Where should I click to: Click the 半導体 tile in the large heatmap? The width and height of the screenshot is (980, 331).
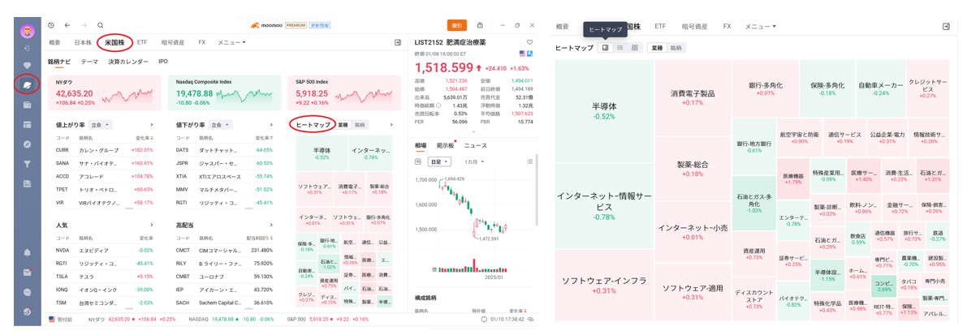(604, 111)
